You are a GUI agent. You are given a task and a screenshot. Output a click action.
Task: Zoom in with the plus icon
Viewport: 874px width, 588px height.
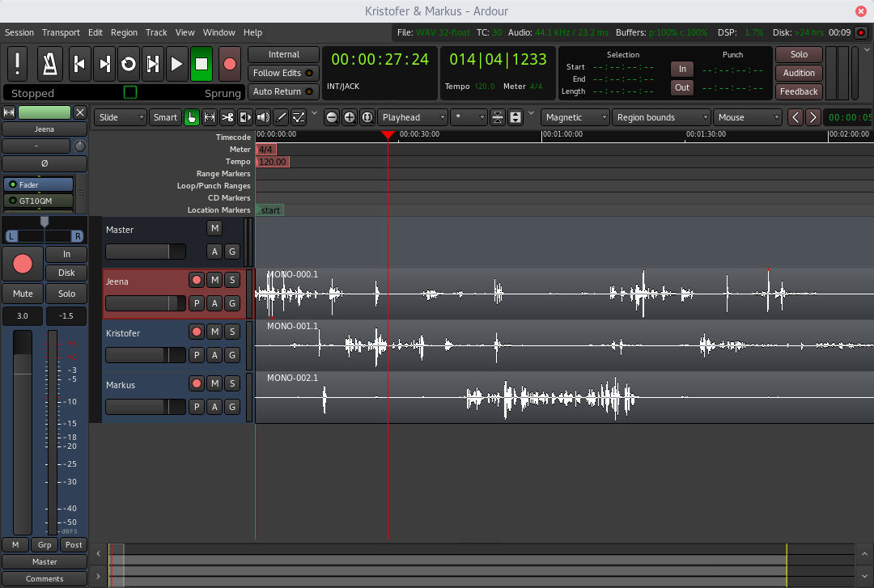pyautogui.click(x=350, y=117)
